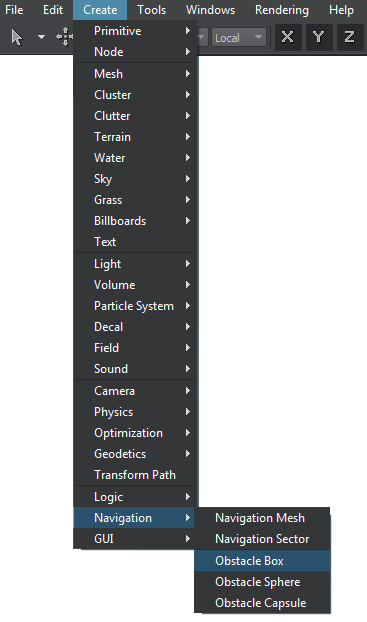Open the Rendering menu

click(282, 10)
